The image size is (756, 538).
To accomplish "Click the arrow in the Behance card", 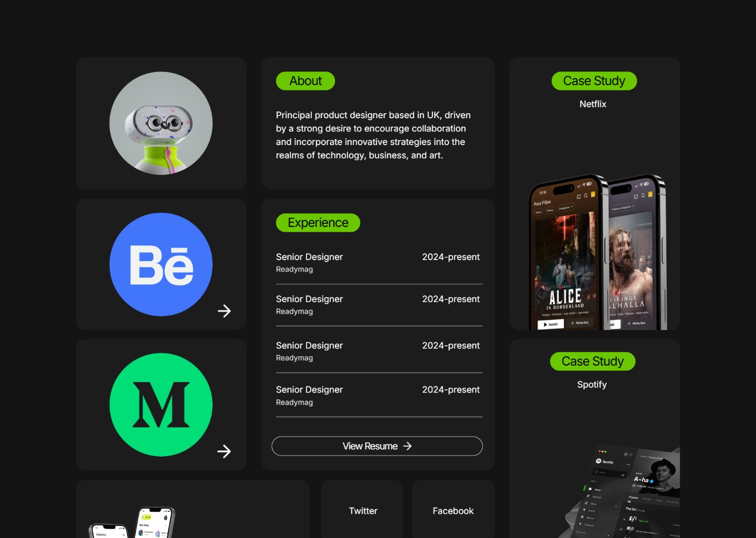I will coord(224,311).
